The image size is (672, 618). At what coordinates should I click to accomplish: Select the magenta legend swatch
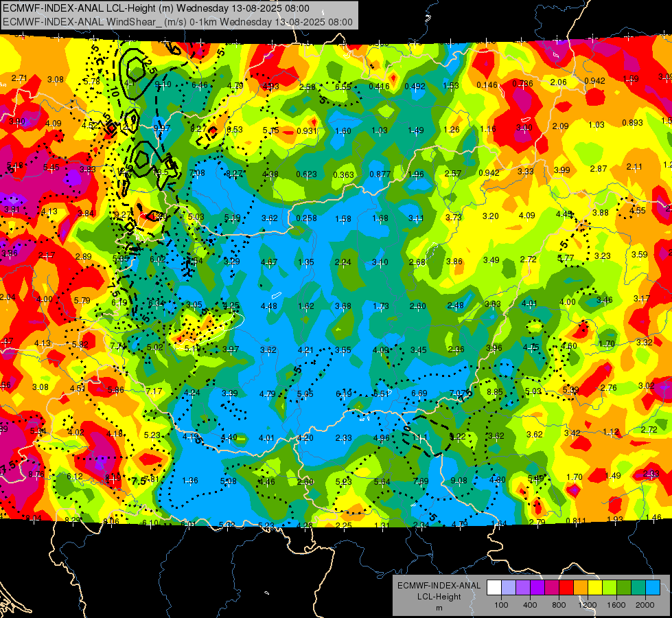pyautogui.click(x=552, y=588)
